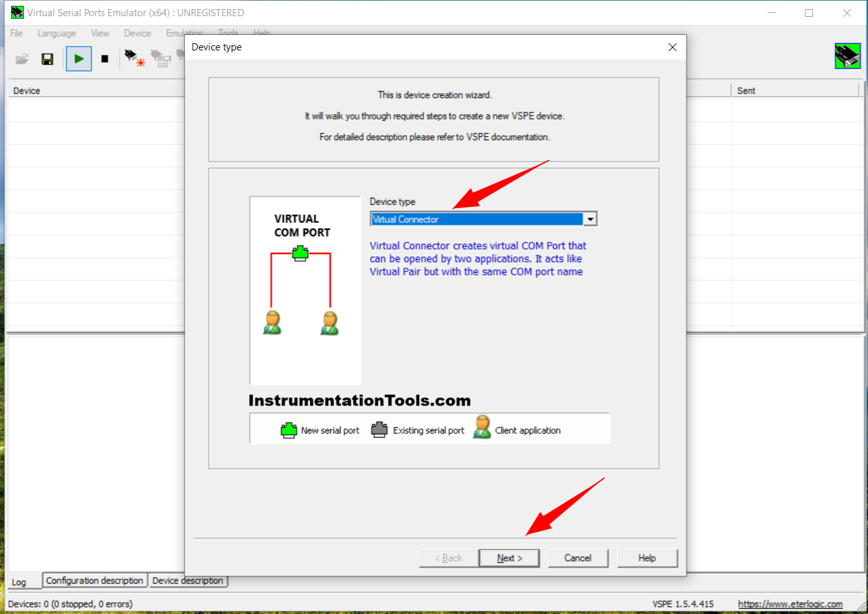Click 'This is device creation wizard.' text

click(435, 95)
